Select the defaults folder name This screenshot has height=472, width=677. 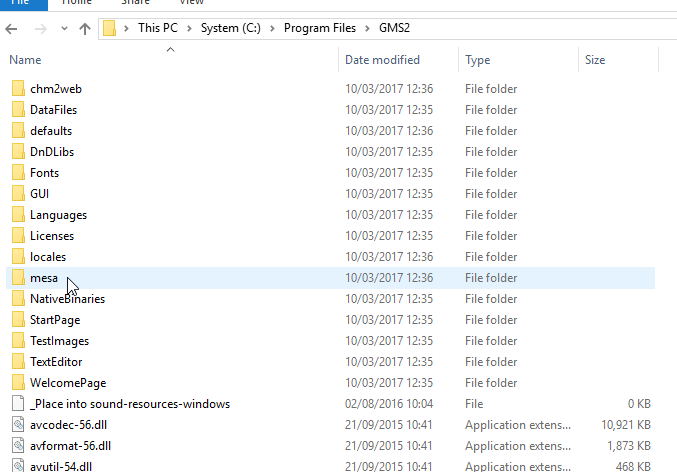[51, 131]
